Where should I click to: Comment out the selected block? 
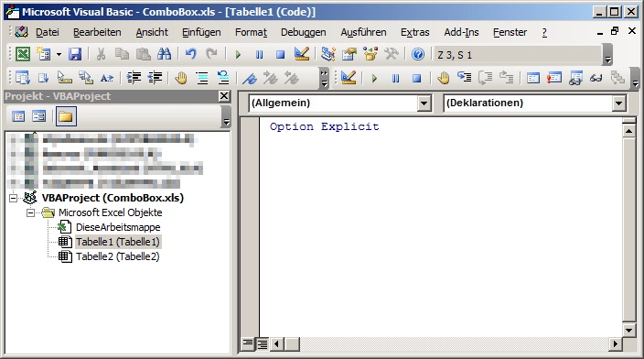(201, 78)
